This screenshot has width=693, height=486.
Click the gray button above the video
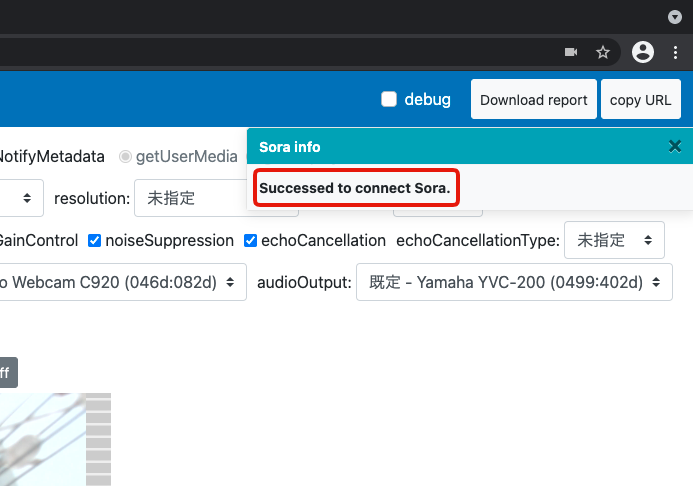click(8, 373)
